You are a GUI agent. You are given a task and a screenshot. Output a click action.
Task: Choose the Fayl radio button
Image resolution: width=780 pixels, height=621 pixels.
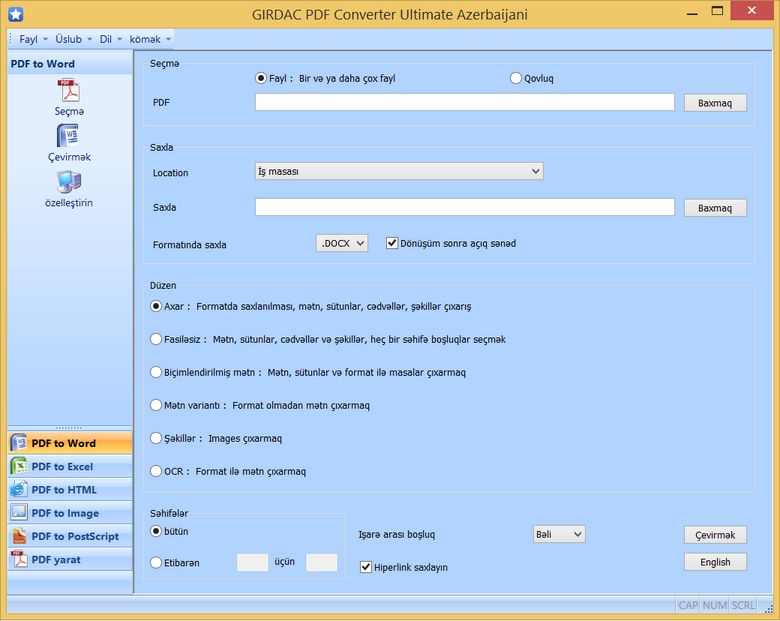[261, 78]
